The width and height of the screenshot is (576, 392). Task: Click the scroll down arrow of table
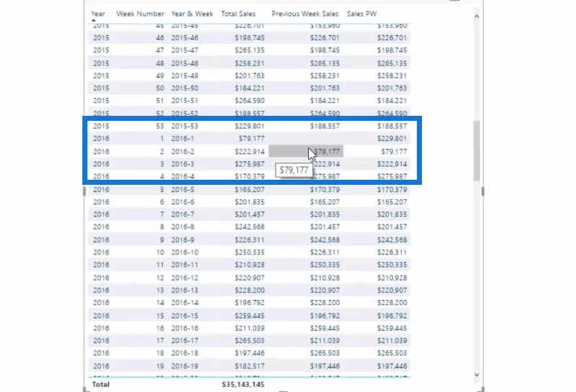[477, 375]
